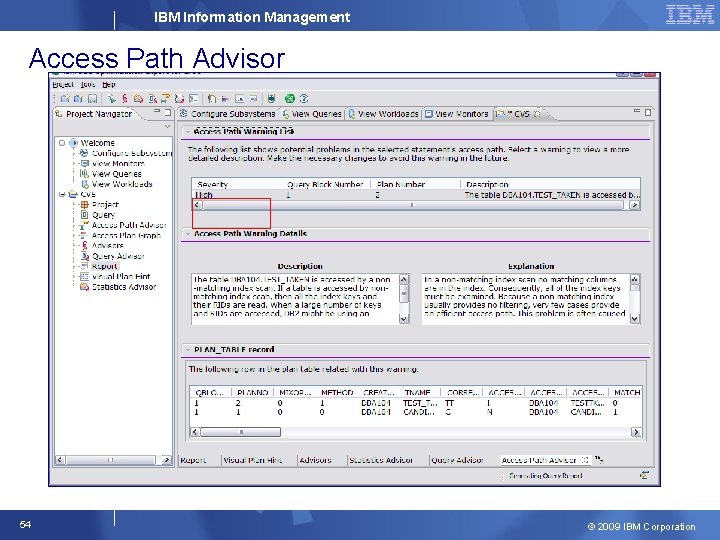Click the first folder icon in the toolbar
The width and height of the screenshot is (720, 540).
pos(65,99)
